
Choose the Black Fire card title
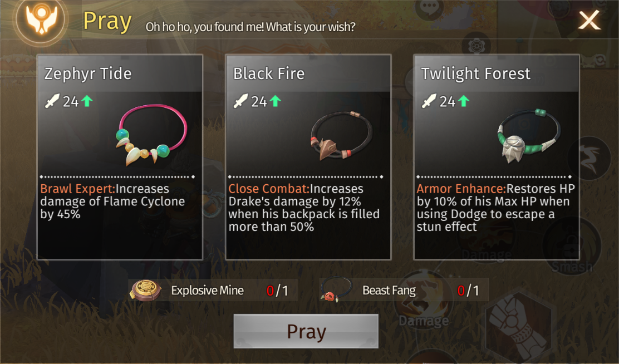pyautogui.click(x=269, y=74)
